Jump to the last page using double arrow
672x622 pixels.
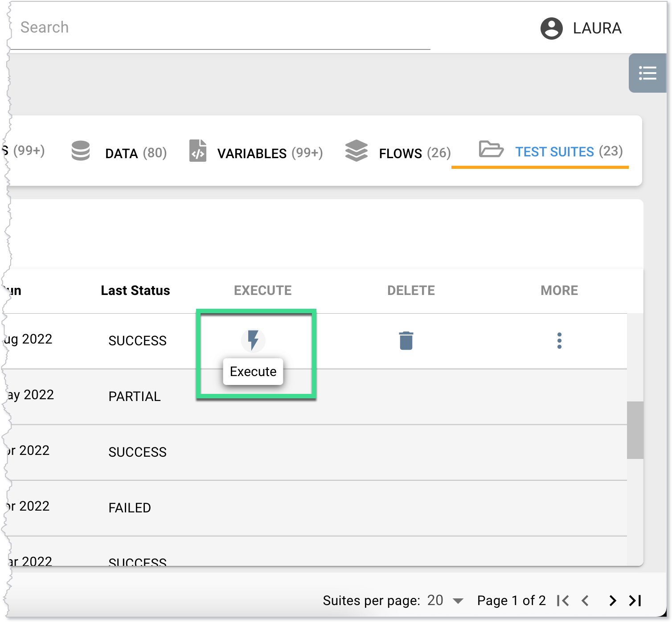point(634,601)
